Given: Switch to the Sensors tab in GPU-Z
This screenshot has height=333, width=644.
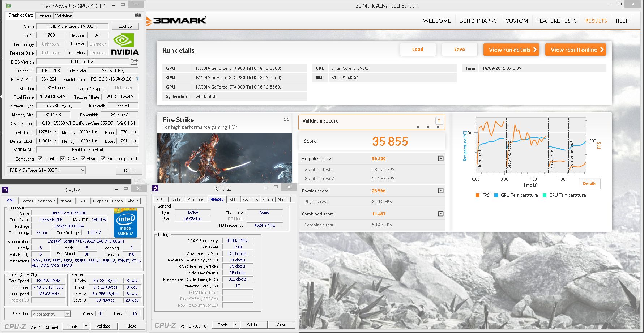Looking at the screenshot, I should (x=44, y=16).
